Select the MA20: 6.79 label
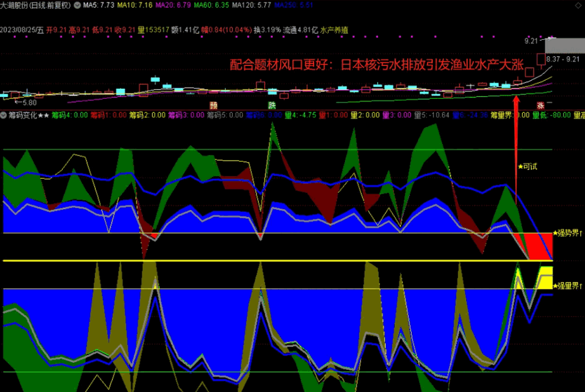 (x=173, y=5)
